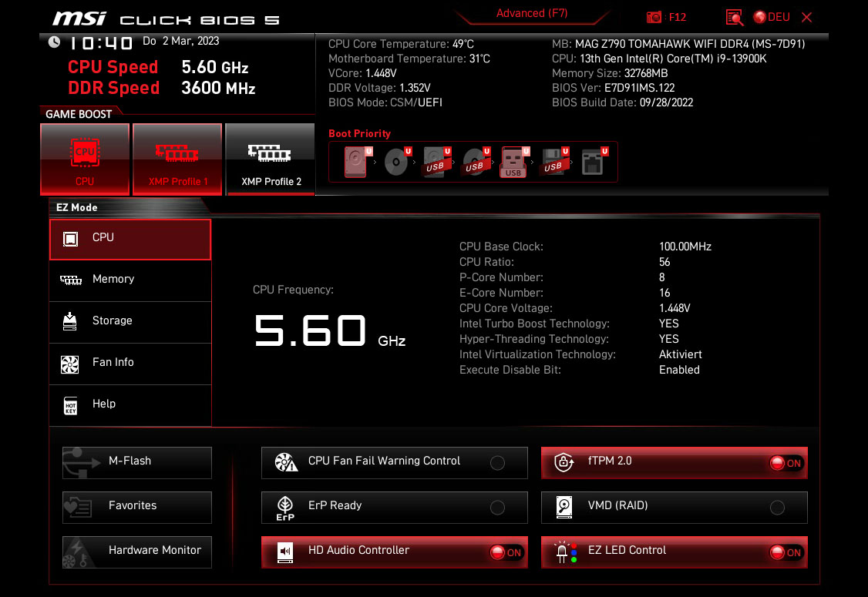Viewport: 868px width, 597px height.
Task: Click the Help hot key icon
Action: pyautogui.click(x=70, y=405)
